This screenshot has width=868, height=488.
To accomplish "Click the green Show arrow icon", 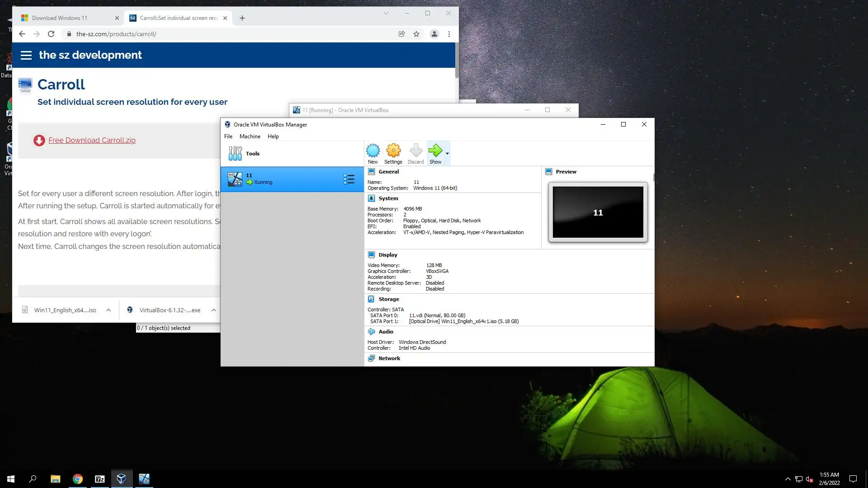I will point(435,150).
